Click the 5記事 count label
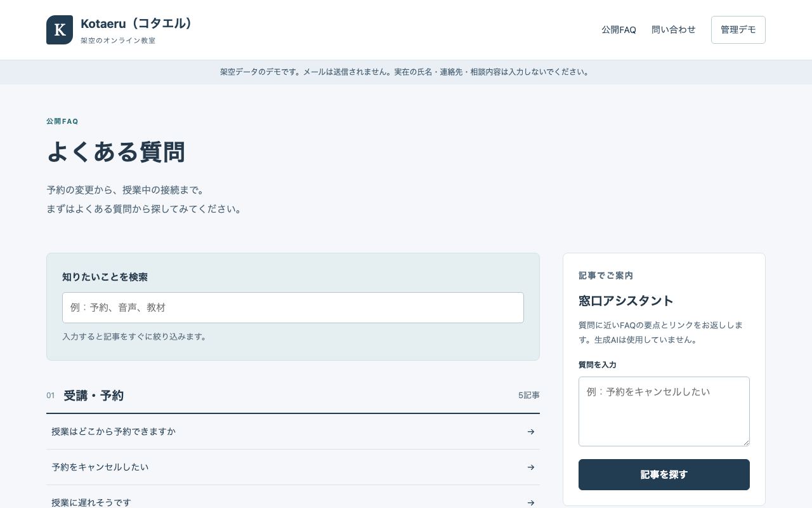 (529, 395)
